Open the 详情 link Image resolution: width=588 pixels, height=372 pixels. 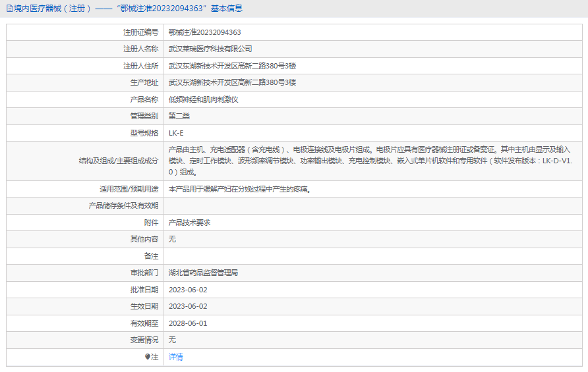point(176,357)
